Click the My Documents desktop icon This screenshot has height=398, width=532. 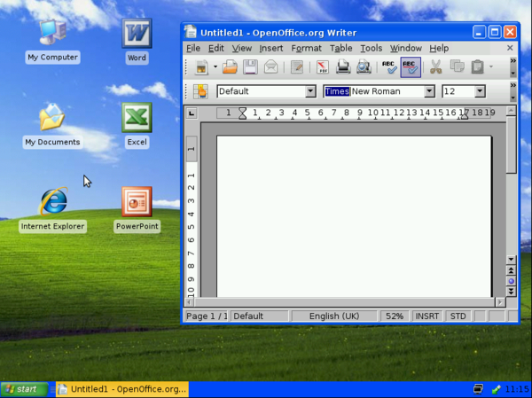tap(52, 126)
